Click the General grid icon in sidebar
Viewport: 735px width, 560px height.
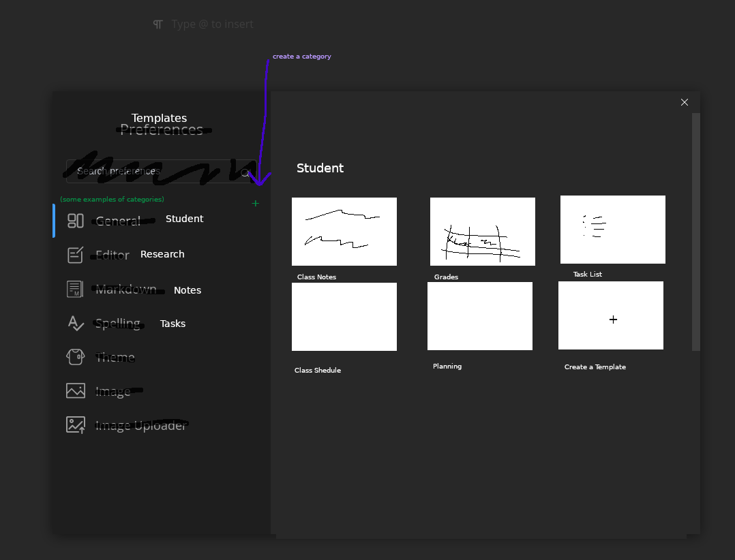[76, 221]
